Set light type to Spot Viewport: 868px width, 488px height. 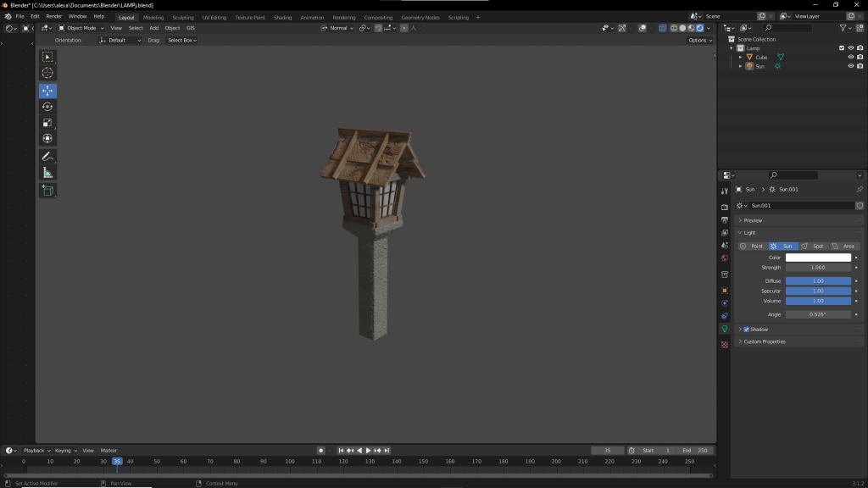(x=813, y=246)
